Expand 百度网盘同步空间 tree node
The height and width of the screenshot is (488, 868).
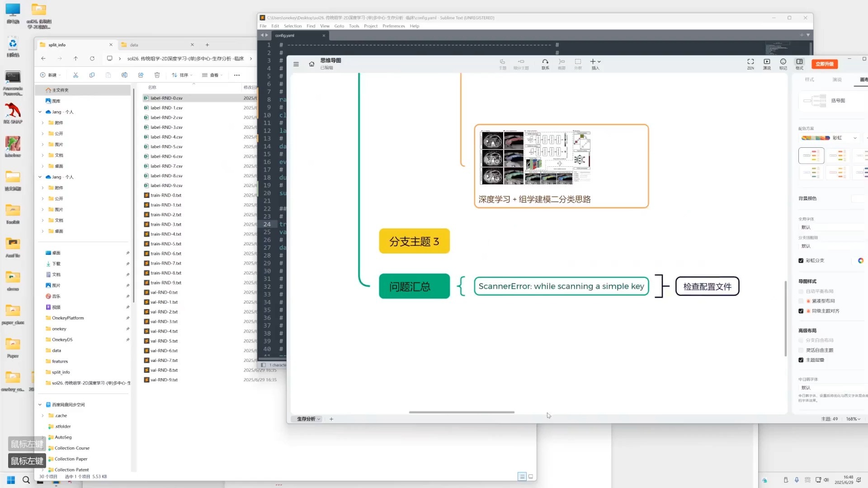(x=40, y=405)
